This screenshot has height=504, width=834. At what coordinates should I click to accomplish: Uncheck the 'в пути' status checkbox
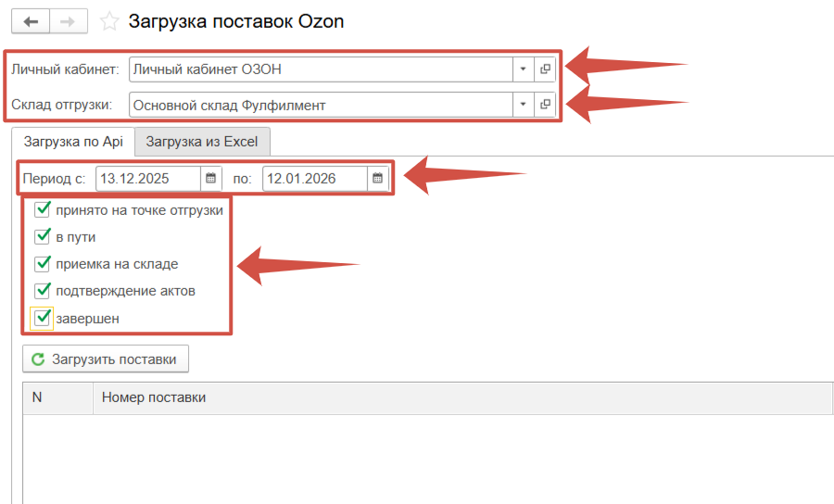click(x=42, y=236)
